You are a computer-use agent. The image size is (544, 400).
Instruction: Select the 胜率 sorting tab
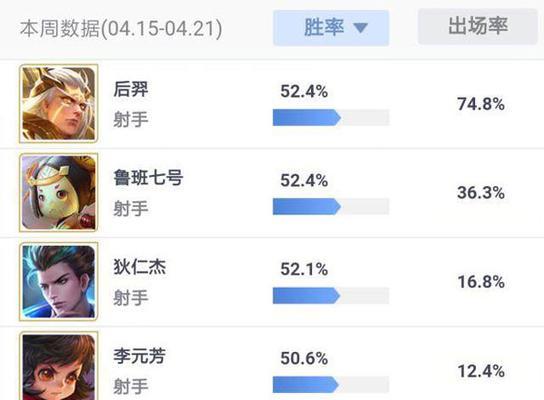click(331, 28)
